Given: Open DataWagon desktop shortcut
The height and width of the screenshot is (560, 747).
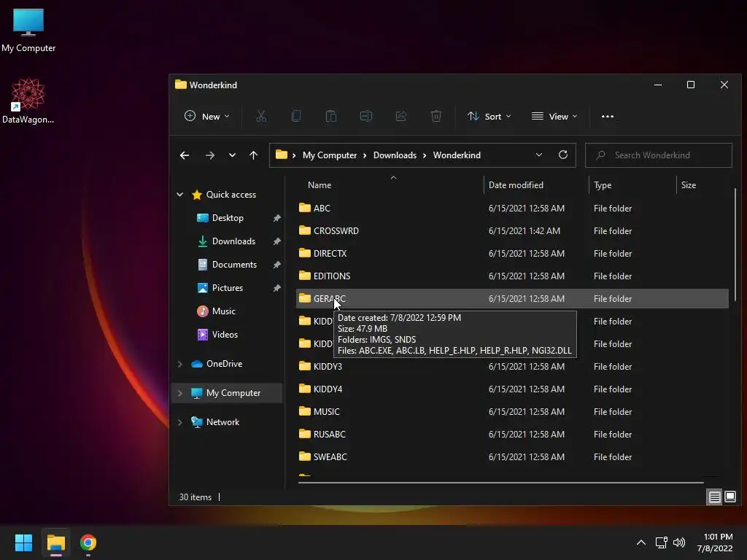Looking at the screenshot, I should (28, 101).
